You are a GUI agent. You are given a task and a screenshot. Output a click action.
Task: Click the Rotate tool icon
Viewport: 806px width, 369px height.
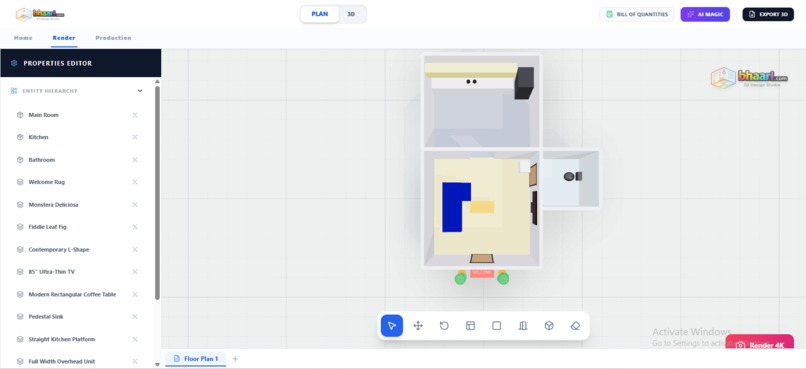coord(444,326)
